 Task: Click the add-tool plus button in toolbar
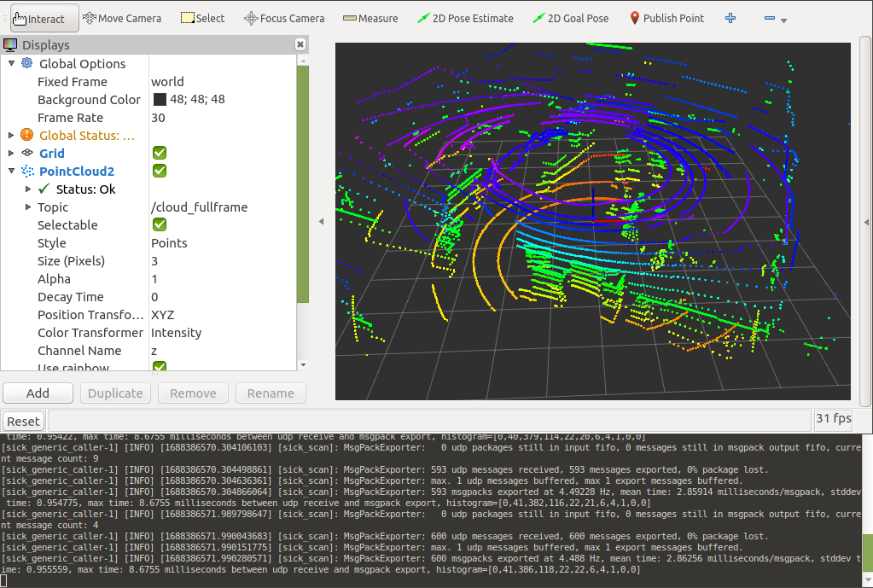[x=730, y=17]
